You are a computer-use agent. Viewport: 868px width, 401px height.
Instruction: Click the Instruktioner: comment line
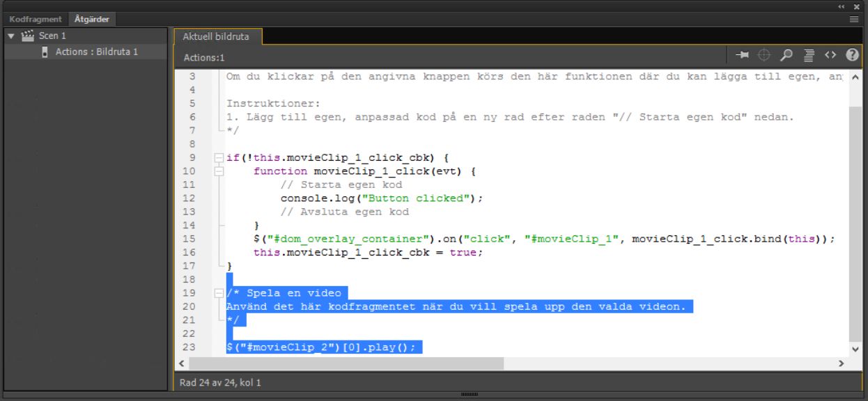click(x=274, y=103)
